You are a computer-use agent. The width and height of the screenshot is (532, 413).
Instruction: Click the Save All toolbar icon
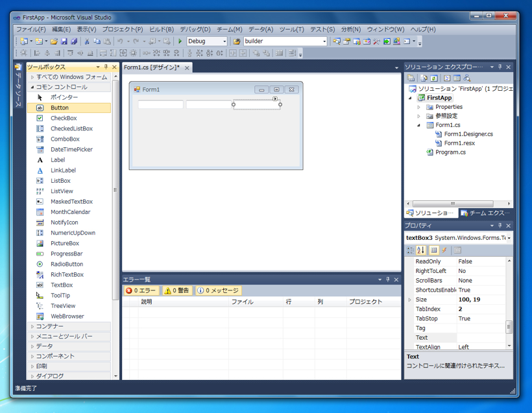(73, 41)
